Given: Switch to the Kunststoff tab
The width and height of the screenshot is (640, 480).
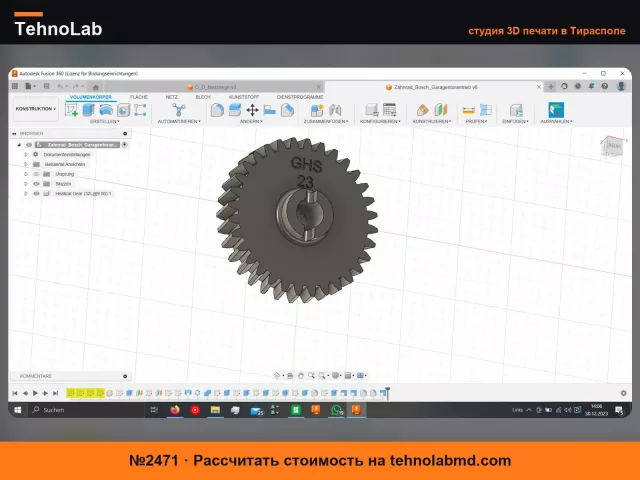Looking at the screenshot, I should (x=244, y=97).
